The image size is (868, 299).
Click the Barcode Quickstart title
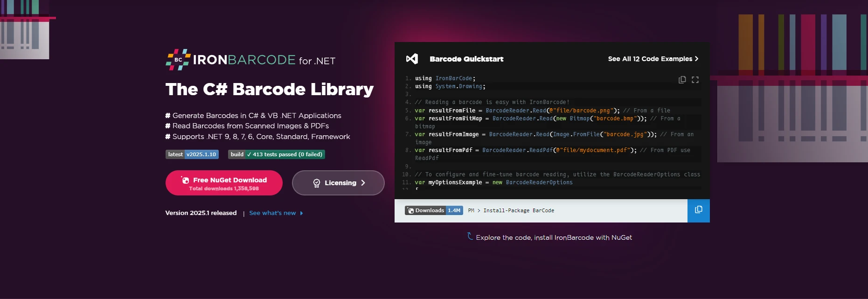point(466,59)
